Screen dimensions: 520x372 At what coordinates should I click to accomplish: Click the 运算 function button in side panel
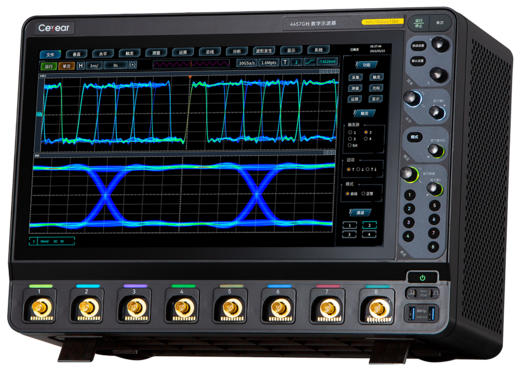point(355,99)
